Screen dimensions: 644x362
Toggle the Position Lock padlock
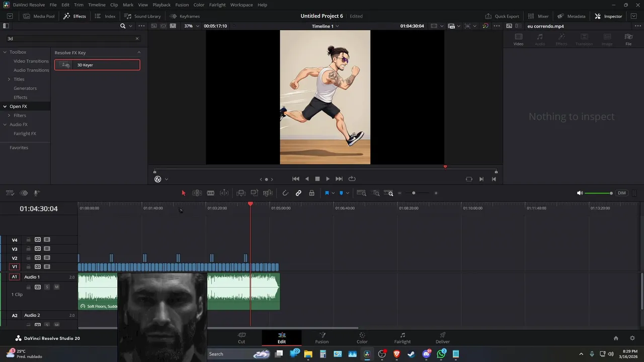[x=312, y=193]
